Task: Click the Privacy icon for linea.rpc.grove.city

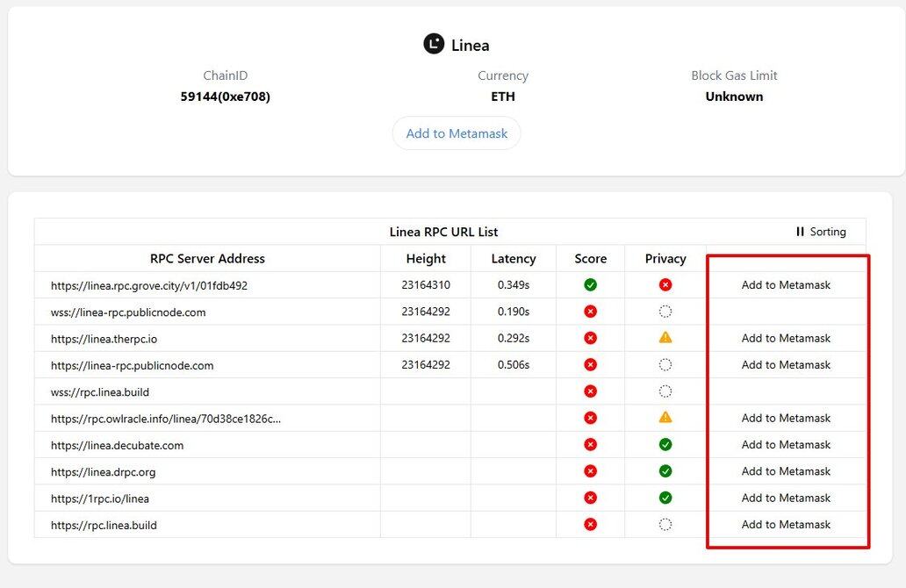Action: point(665,284)
